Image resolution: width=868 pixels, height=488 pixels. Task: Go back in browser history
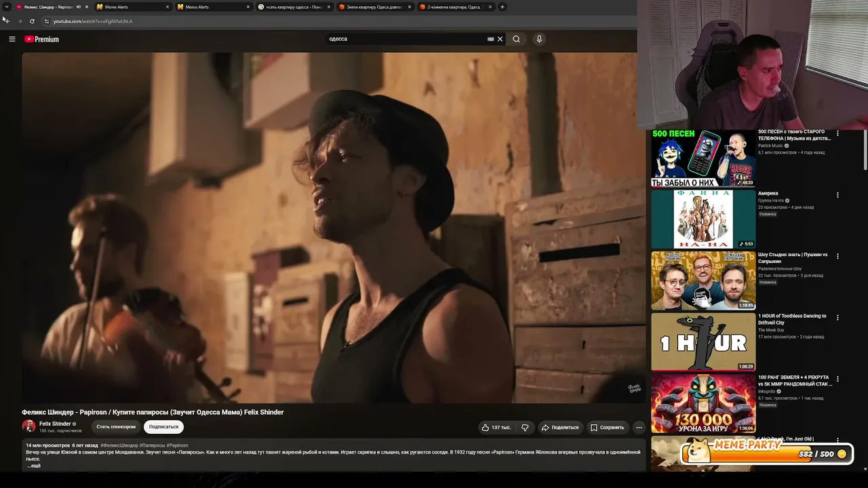[6, 20]
